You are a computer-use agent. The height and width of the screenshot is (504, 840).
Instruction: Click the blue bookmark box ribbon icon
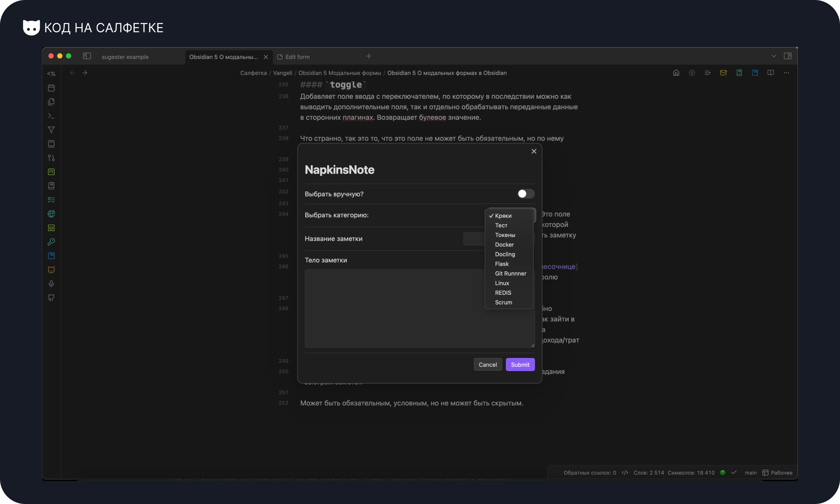(51, 256)
